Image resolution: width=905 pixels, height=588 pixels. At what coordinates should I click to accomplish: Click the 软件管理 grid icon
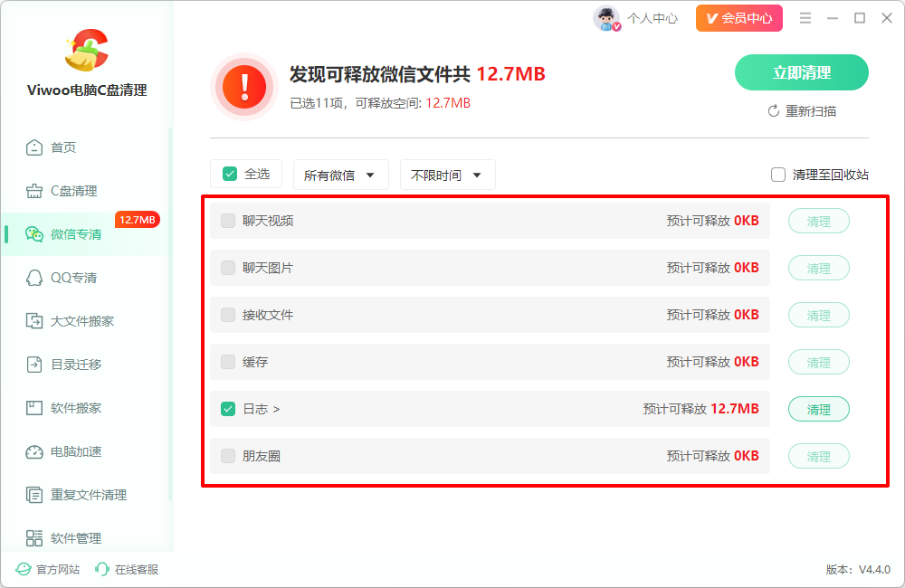pos(34,538)
